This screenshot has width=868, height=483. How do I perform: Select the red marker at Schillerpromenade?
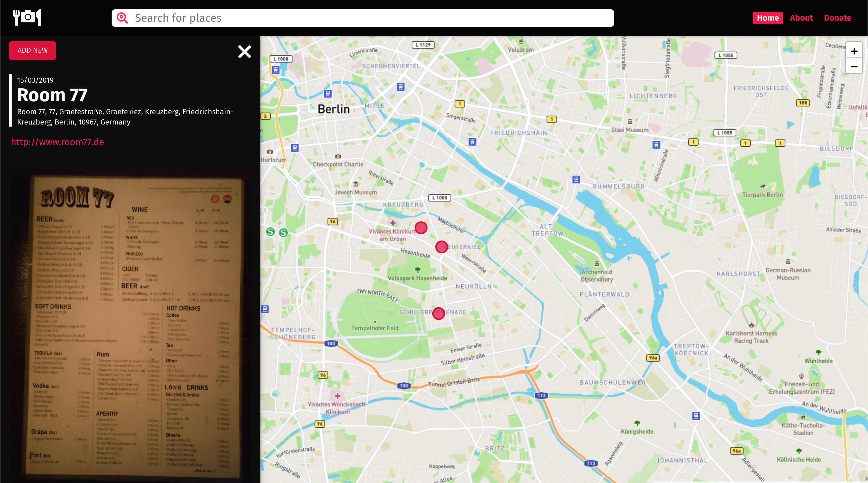(438, 313)
